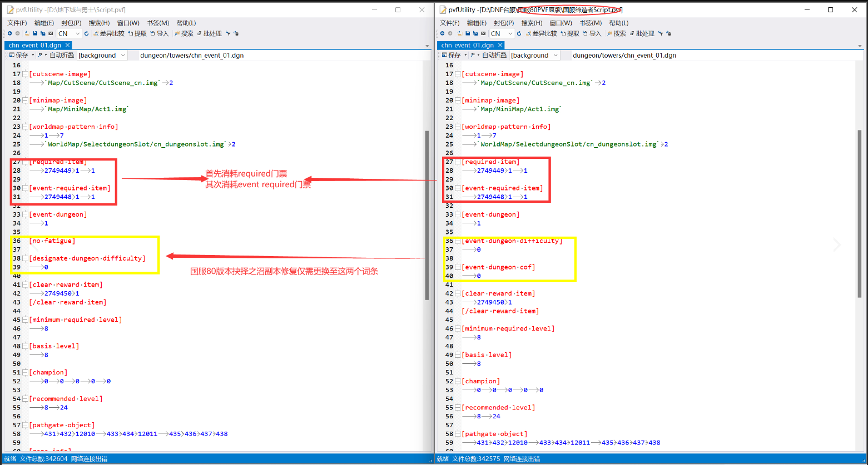Click the bookmark flag icon beside 保存 in right window

point(472,55)
